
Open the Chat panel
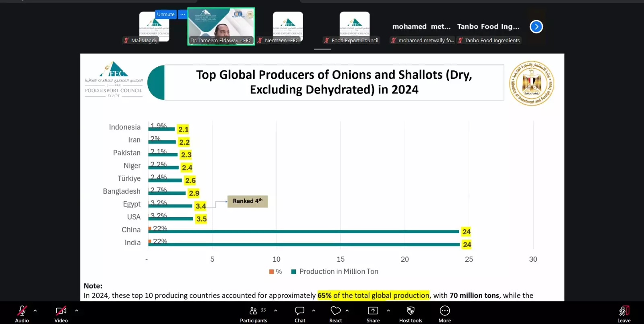(x=300, y=314)
